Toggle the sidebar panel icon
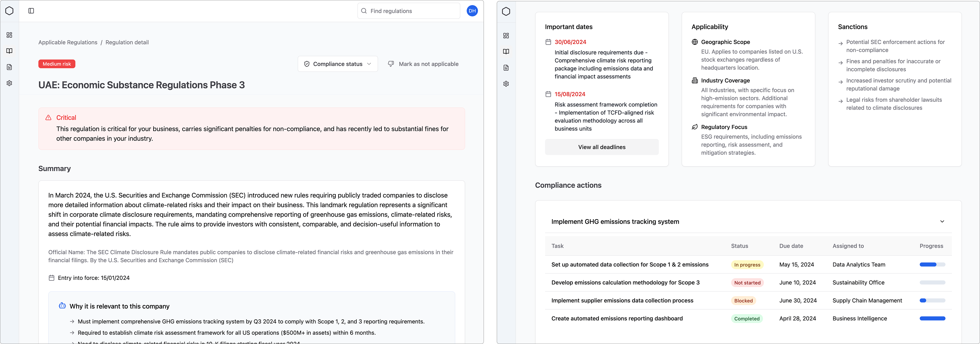This screenshot has width=980, height=344. [x=31, y=11]
